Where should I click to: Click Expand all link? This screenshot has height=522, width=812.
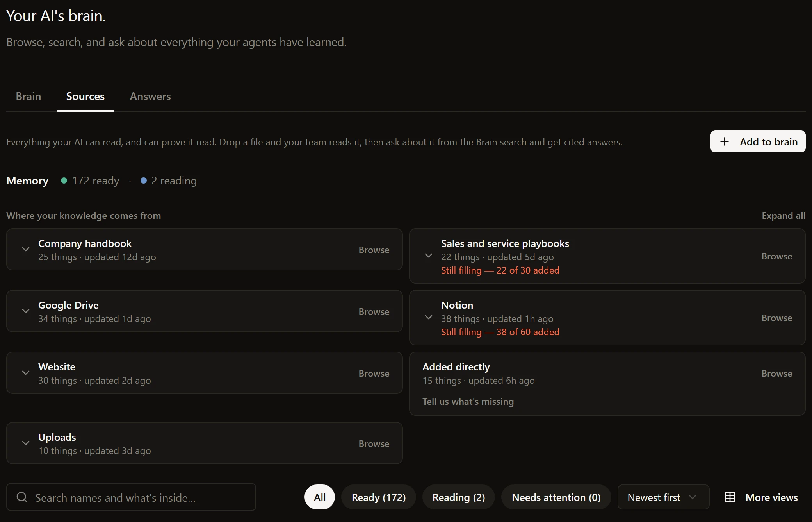click(x=784, y=216)
